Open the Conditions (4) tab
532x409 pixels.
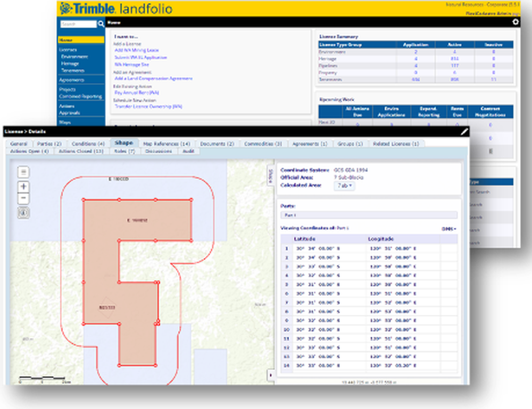pyautogui.click(x=88, y=144)
